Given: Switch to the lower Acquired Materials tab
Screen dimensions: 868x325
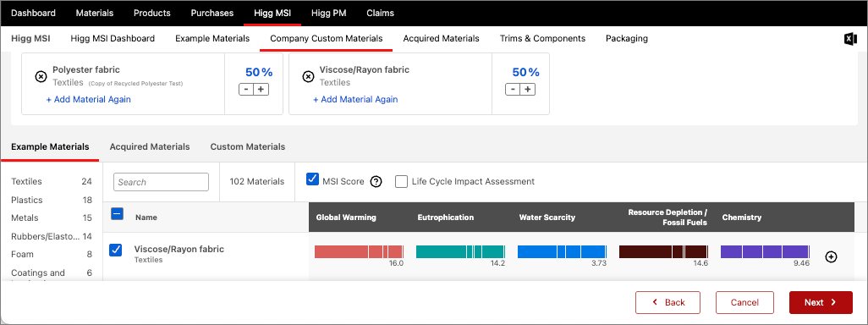Looking at the screenshot, I should click(x=150, y=147).
